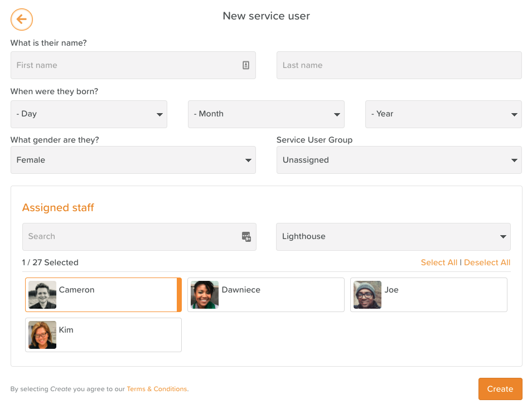Click Kim's profile photo
This screenshot has height=404, width=532.
(42, 335)
